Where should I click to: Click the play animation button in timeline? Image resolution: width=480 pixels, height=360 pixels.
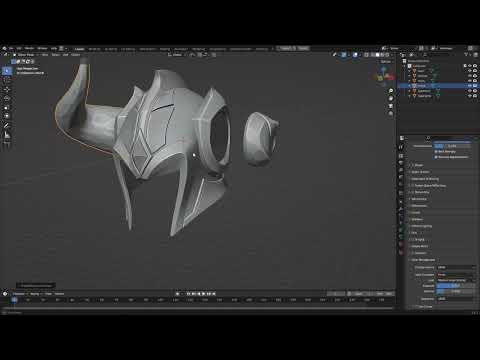coord(203,294)
